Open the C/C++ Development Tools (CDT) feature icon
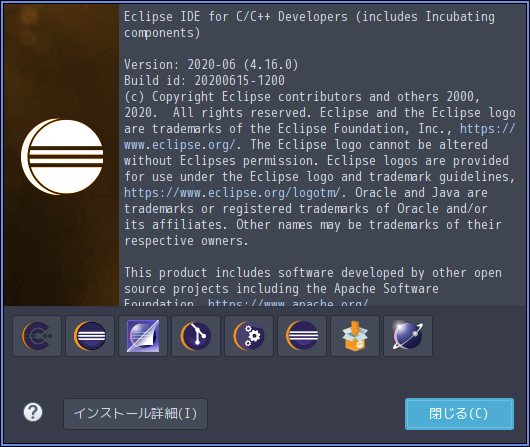The height and width of the screenshot is (447, 530). (x=37, y=336)
